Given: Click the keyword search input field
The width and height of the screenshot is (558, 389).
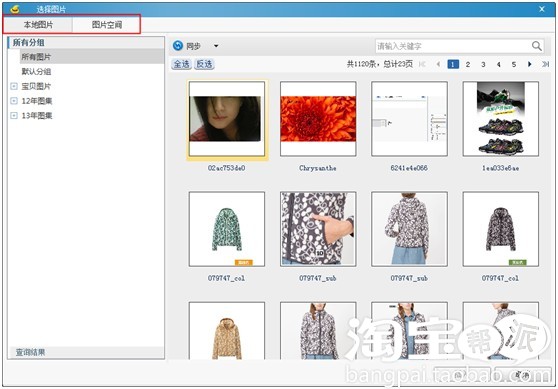Looking at the screenshot, I should (x=453, y=46).
